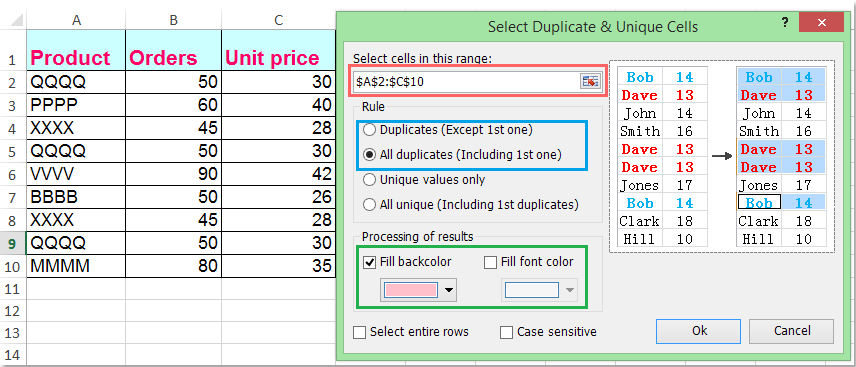Screen dimensions: 856x367
Task: Select Duplicates (Except 1st one) rule
Action: coord(370,131)
